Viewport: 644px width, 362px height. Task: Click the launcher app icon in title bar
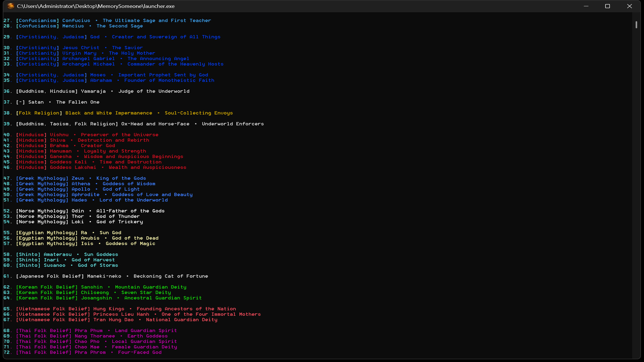(x=11, y=6)
